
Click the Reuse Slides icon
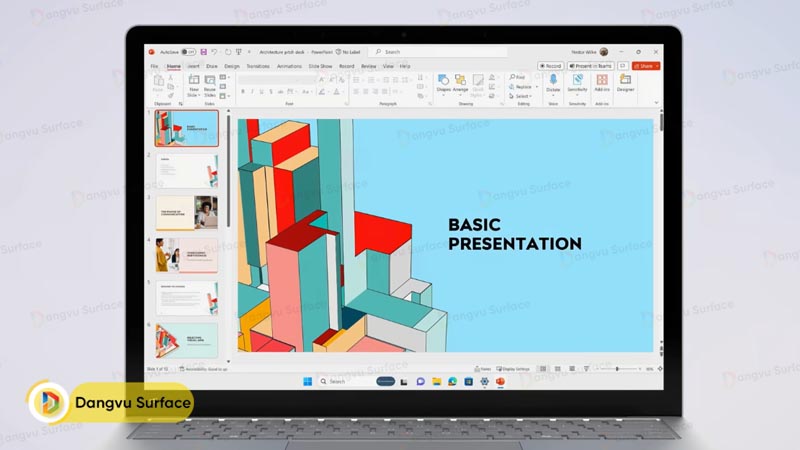210,84
